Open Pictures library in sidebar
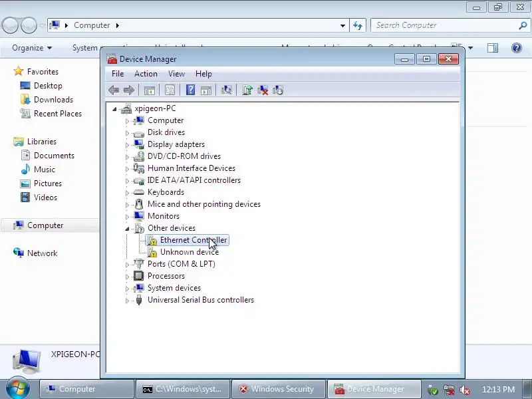Viewport: 532px width, 399px height. [x=47, y=184]
